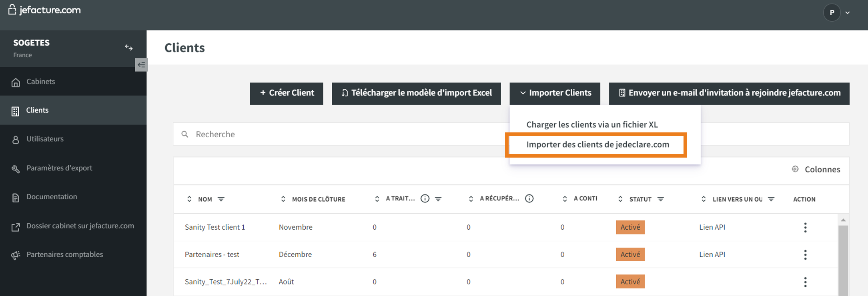The height and width of the screenshot is (296, 868).
Task: Click the Documentation file icon
Action: pos(16,198)
